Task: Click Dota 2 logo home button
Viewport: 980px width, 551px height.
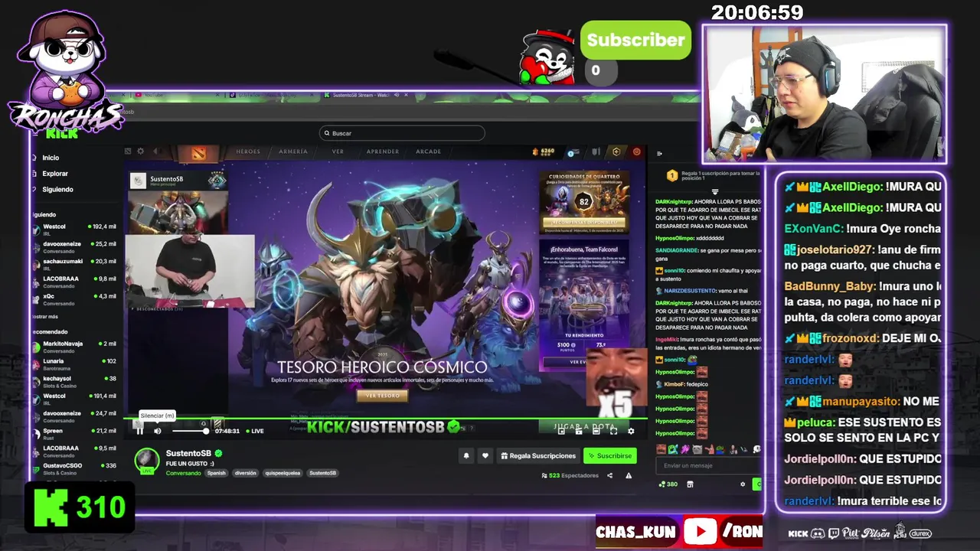Action: [x=198, y=153]
